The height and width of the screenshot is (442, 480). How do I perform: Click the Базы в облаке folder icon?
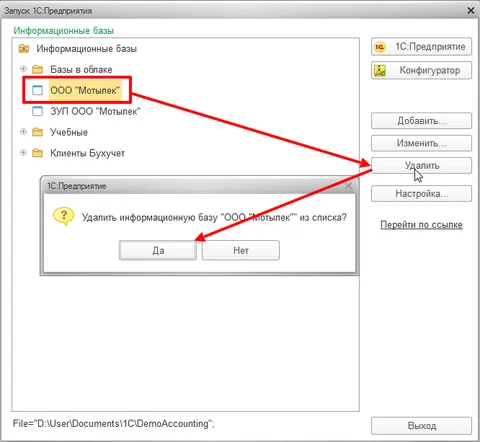37,69
